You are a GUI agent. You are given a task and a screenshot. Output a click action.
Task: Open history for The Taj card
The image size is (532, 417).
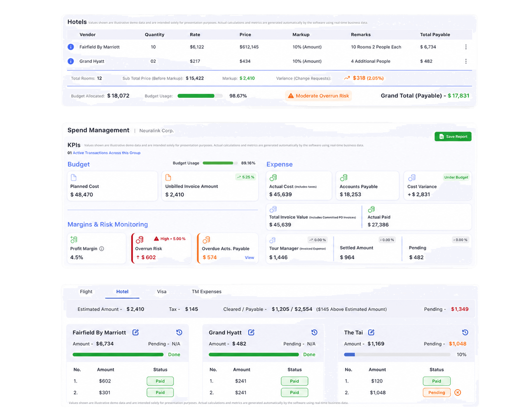click(x=465, y=332)
